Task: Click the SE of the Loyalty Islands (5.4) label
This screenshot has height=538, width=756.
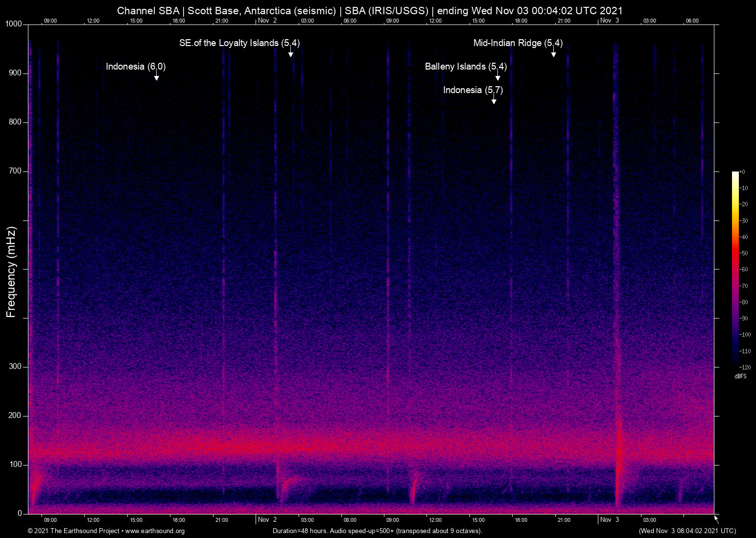Action: pyautogui.click(x=239, y=43)
